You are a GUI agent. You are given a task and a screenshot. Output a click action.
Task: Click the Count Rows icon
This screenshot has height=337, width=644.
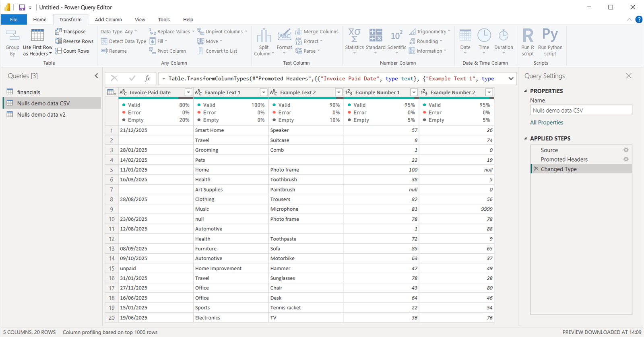coord(58,51)
